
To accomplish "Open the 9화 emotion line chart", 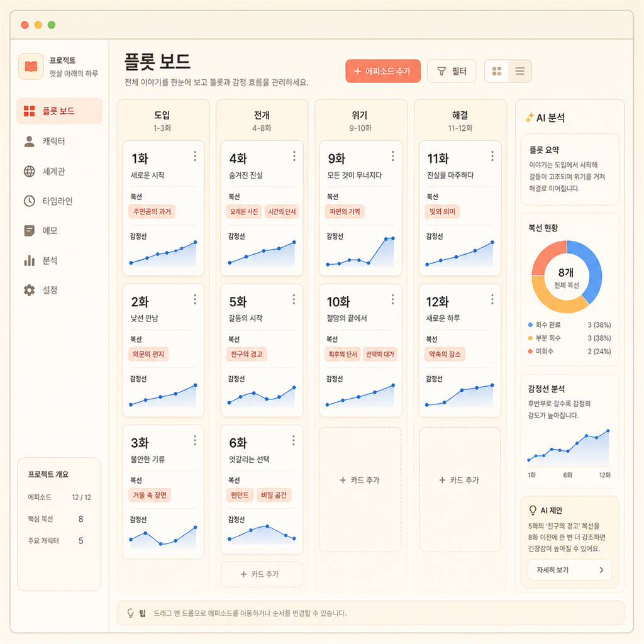I will click(x=360, y=252).
